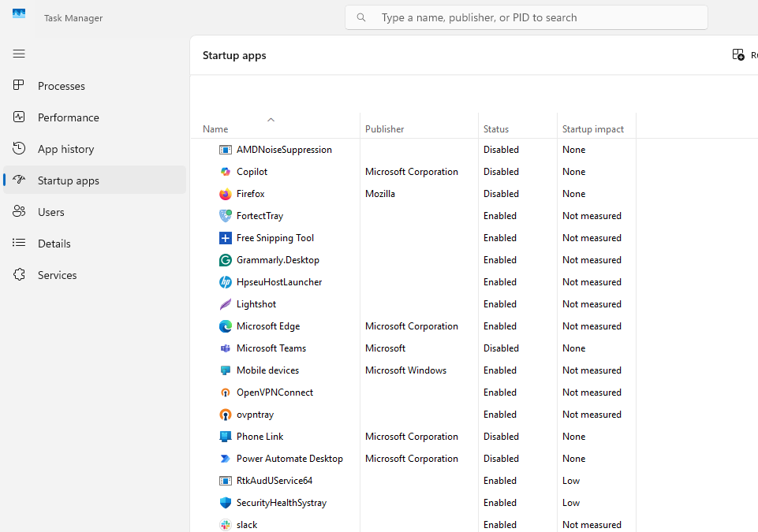Open the Services section from sidebar

[x=57, y=274]
